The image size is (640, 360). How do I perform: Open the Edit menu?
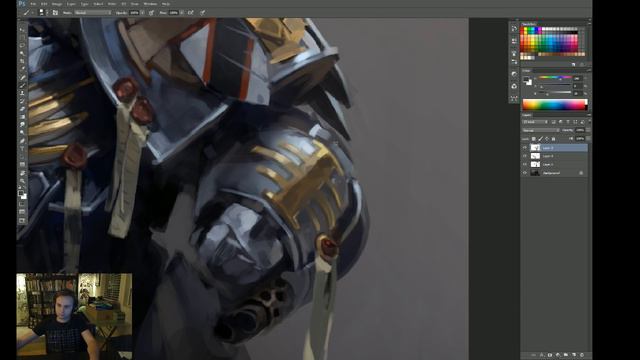[44, 4]
